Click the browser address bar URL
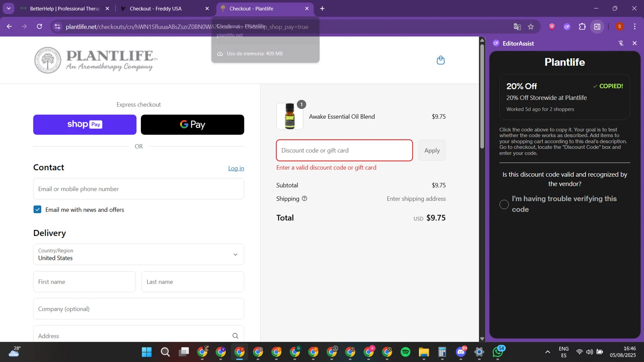 coord(187,27)
